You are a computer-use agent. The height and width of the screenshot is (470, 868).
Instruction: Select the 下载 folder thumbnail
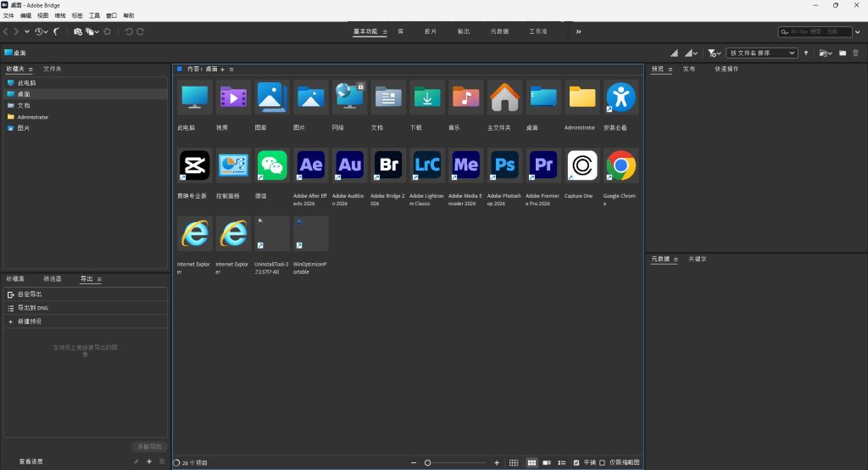click(x=427, y=98)
